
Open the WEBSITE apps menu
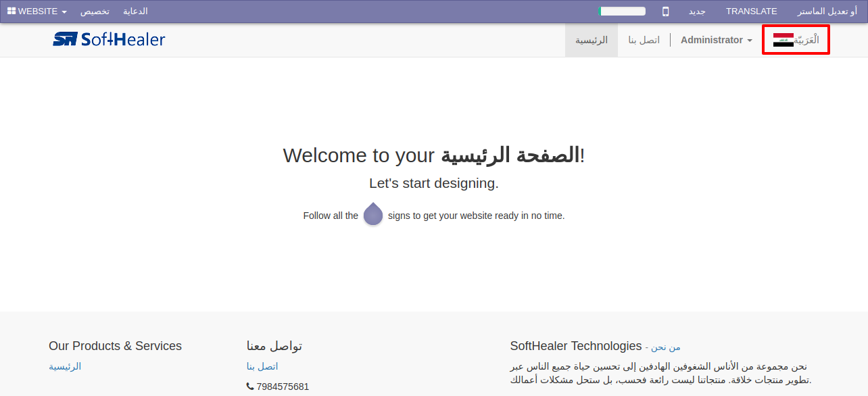point(37,11)
